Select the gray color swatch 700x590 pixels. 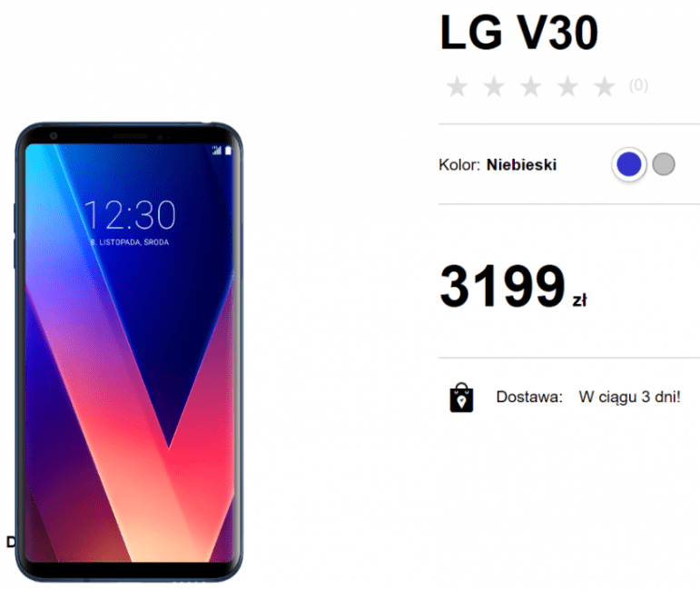pyautogui.click(x=664, y=164)
